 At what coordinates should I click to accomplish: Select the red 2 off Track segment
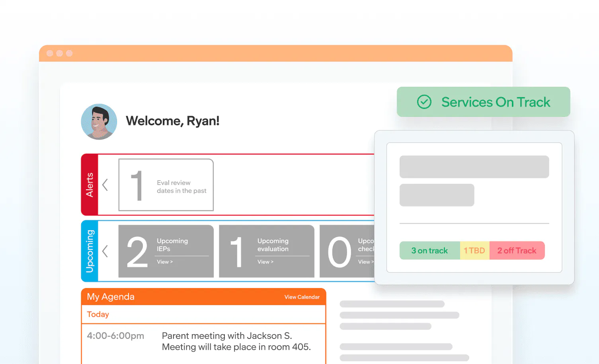[x=517, y=251]
